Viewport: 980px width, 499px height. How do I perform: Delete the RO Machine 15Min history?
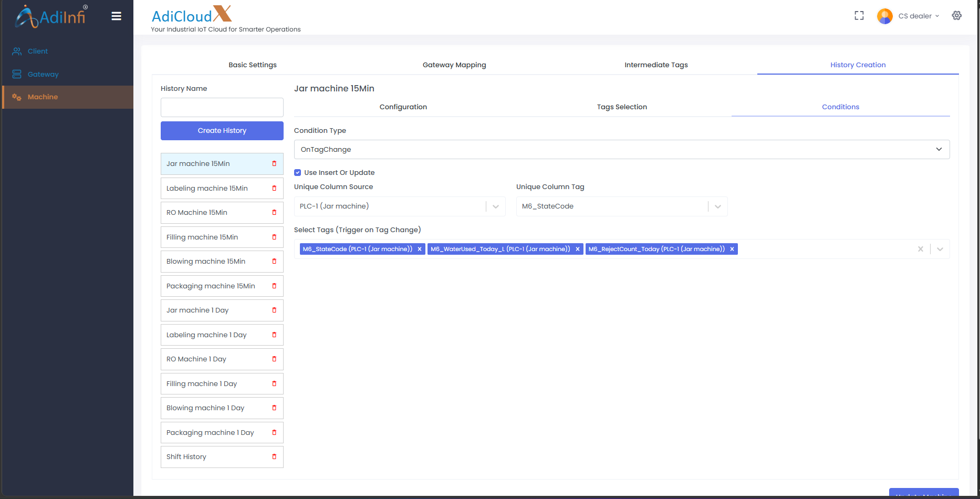[274, 213]
